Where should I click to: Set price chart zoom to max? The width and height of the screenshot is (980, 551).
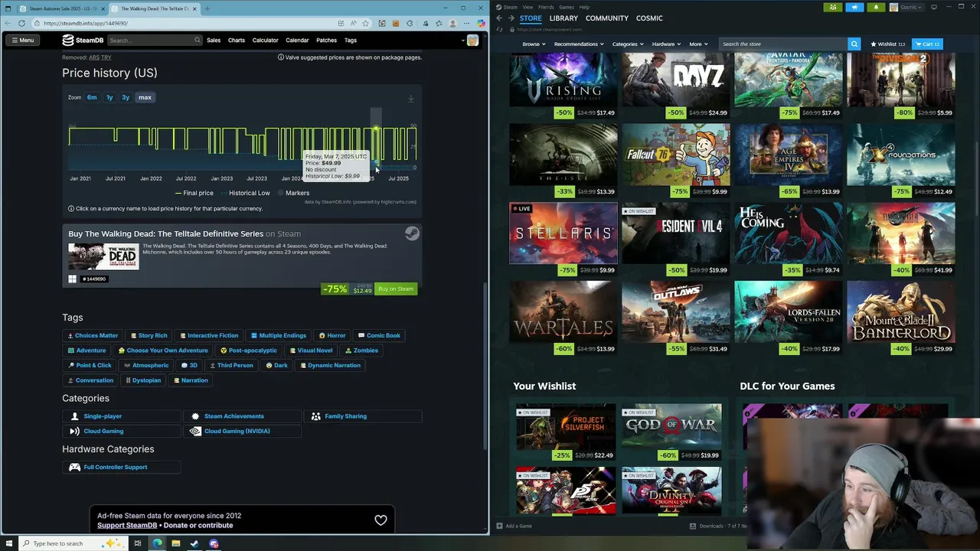tap(145, 97)
